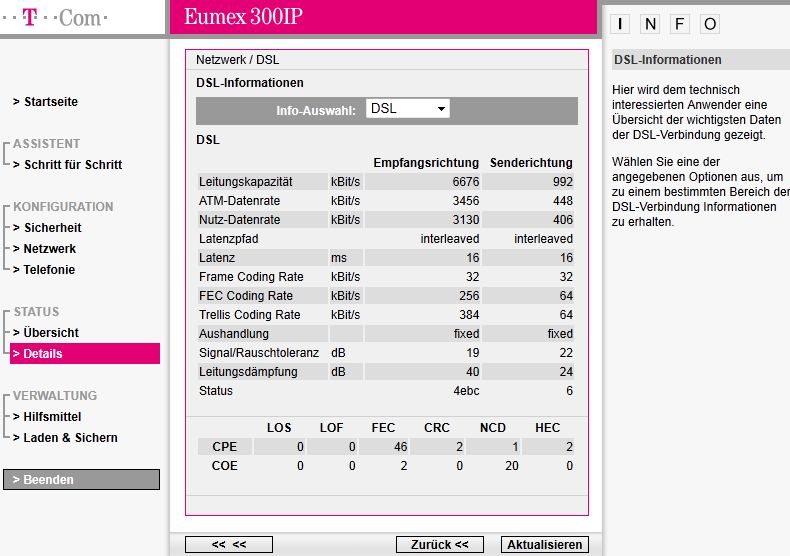This screenshot has height=556, width=790.
Task: Click the CPE FEC value 46
Action: click(x=401, y=447)
